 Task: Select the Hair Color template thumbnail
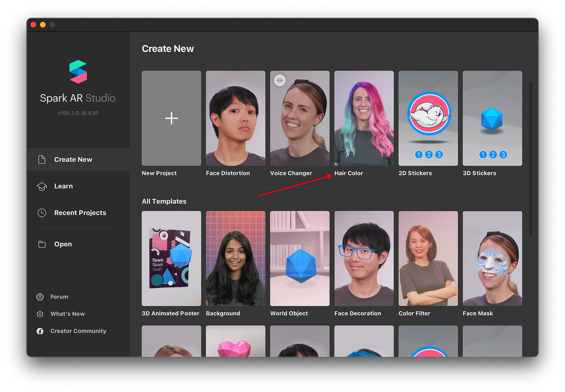pos(364,118)
